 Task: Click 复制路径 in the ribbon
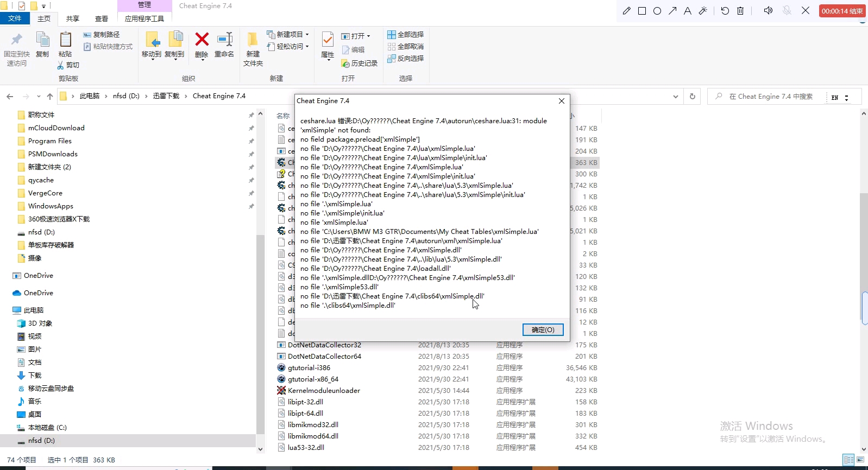(102, 34)
